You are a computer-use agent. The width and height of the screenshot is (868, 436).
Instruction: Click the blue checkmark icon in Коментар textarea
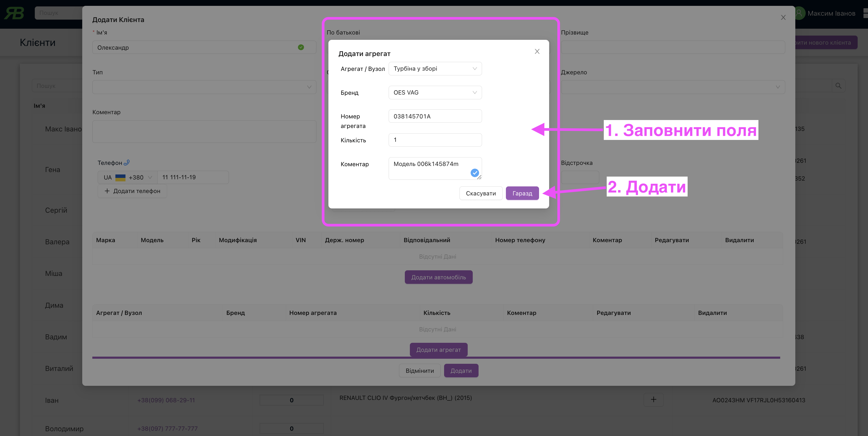[474, 173]
